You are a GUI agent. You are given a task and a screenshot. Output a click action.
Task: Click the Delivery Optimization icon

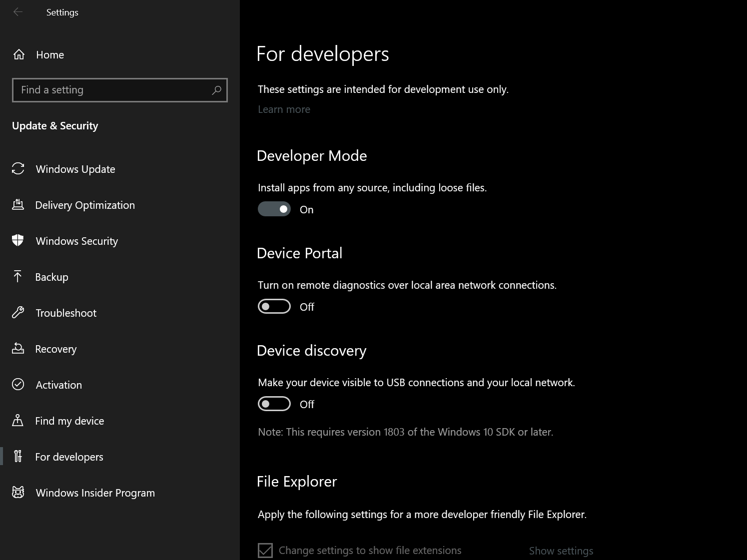pyautogui.click(x=18, y=205)
